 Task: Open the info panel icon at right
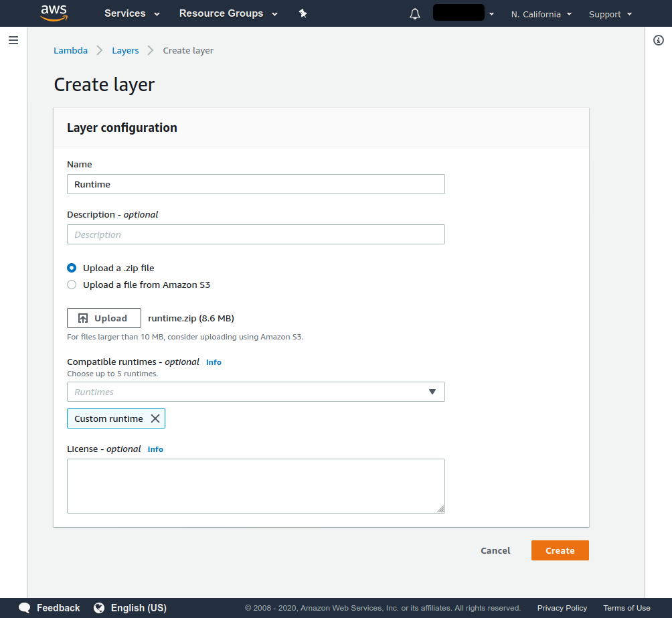(658, 40)
